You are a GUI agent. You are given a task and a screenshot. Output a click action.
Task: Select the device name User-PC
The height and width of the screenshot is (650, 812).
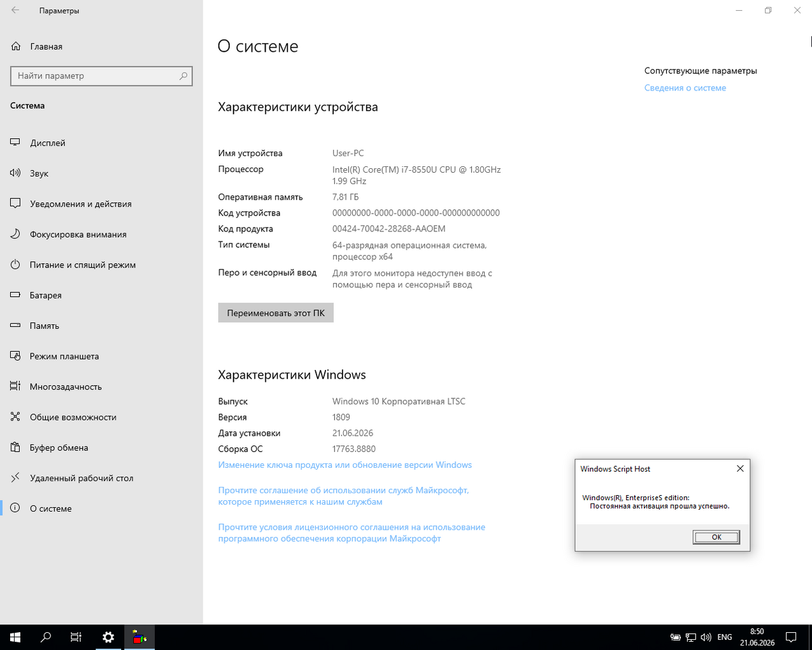click(x=348, y=153)
